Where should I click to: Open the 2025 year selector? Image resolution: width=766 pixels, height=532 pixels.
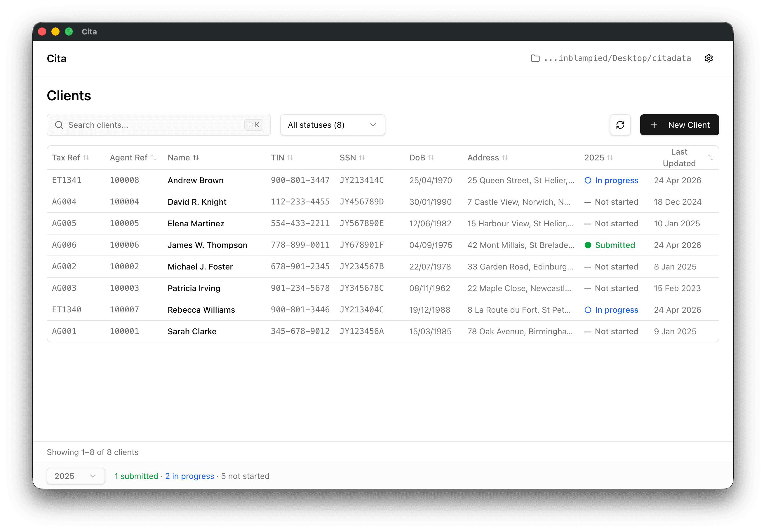click(76, 476)
